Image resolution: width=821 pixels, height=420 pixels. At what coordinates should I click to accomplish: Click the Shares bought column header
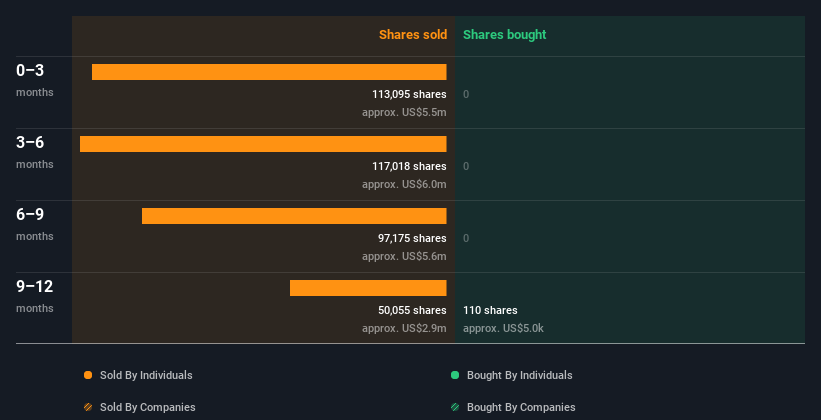coord(504,35)
